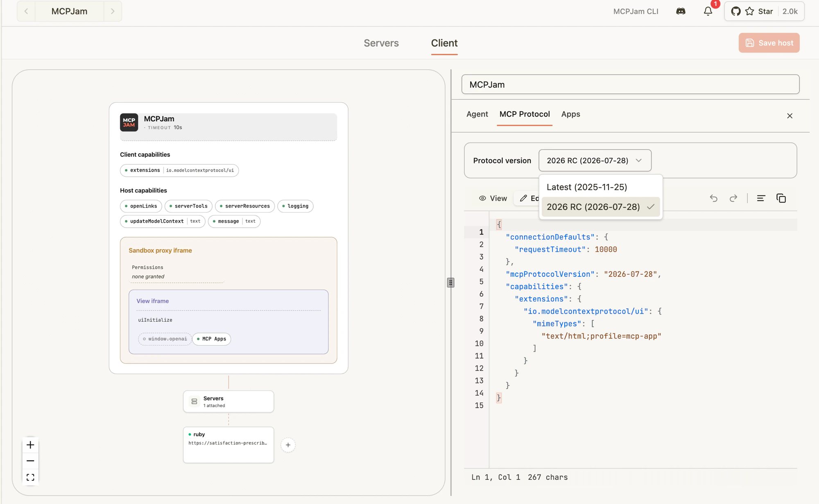The width and height of the screenshot is (819, 504).
Task: Click the openLinks capability chip
Action: tap(141, 206)
